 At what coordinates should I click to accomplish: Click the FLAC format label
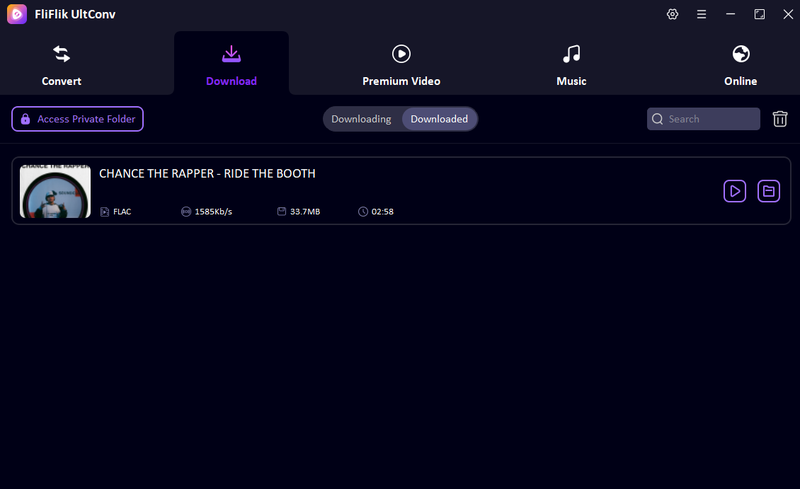pos(122,212)
